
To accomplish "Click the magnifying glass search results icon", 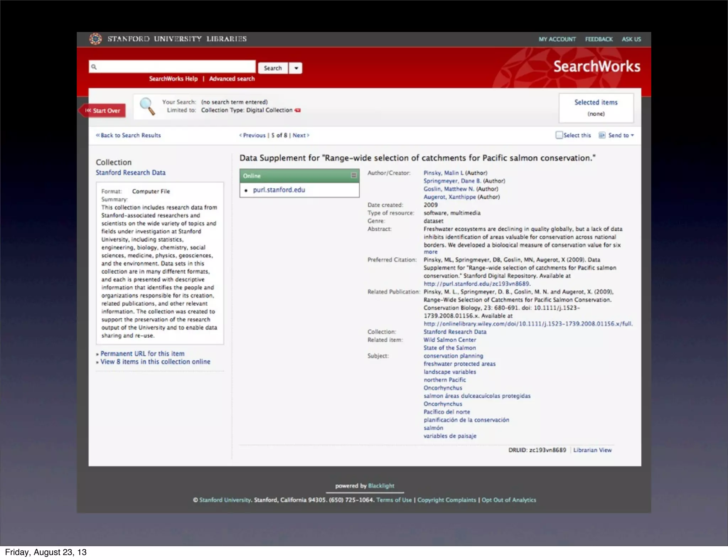I will 147,106.
